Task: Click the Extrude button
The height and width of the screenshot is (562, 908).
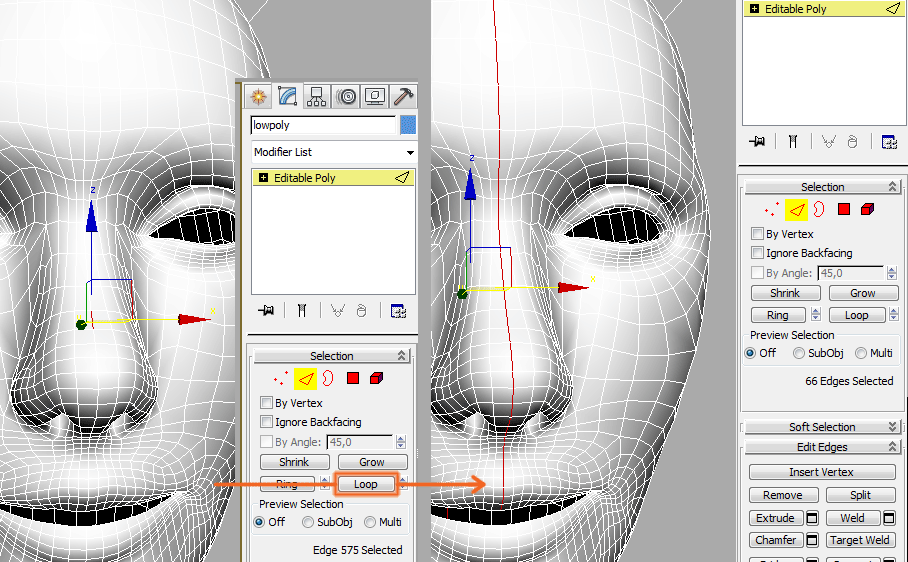Action: 776,518
